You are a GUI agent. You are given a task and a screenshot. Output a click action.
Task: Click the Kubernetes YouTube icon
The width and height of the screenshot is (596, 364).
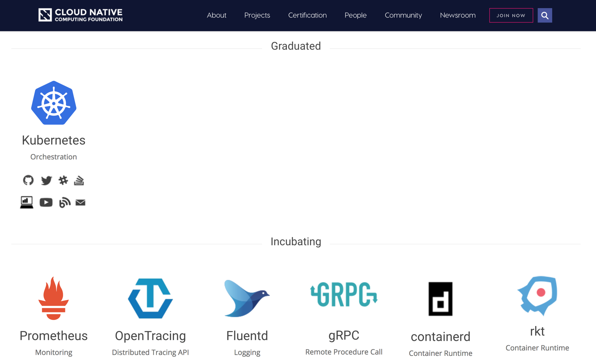[46, 202]
